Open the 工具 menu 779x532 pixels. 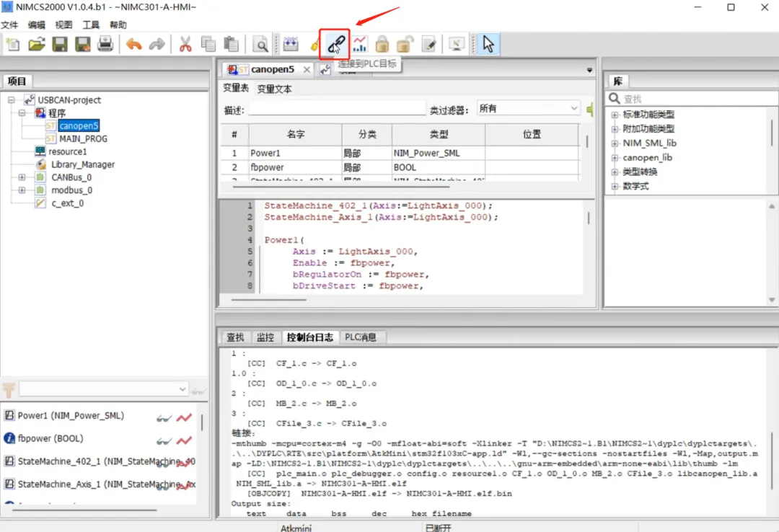tap(91, 25)
